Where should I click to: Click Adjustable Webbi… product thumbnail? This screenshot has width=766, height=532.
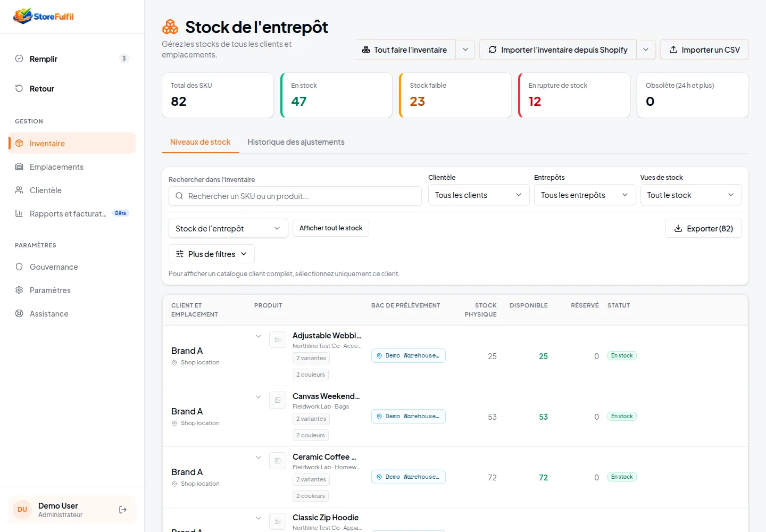pos(278,339)
